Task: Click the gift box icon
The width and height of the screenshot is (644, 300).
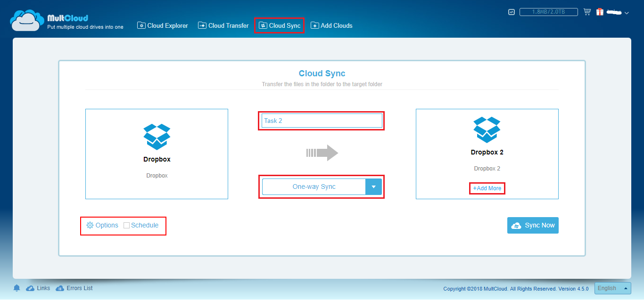Action: pyautogui.click(x=600, y=12)
